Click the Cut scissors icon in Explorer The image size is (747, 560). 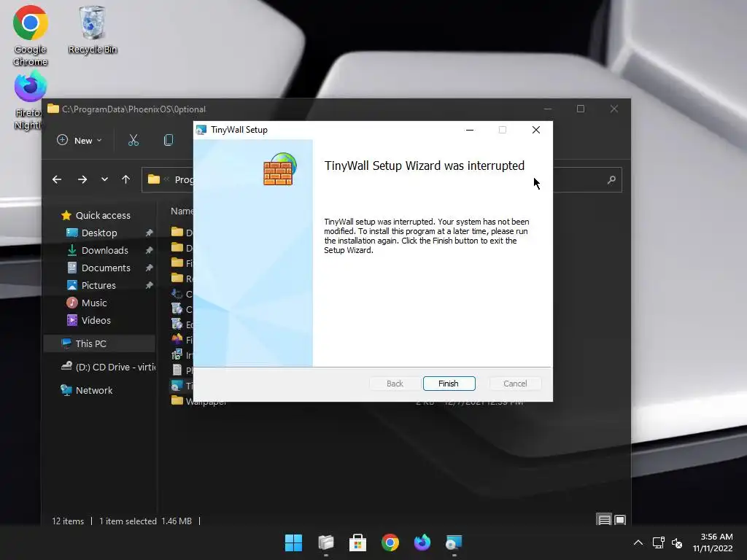tap(133, 140)
